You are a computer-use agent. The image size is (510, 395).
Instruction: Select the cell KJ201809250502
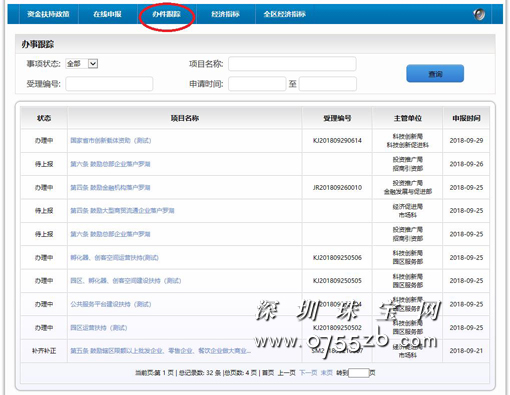coord(337,328)
